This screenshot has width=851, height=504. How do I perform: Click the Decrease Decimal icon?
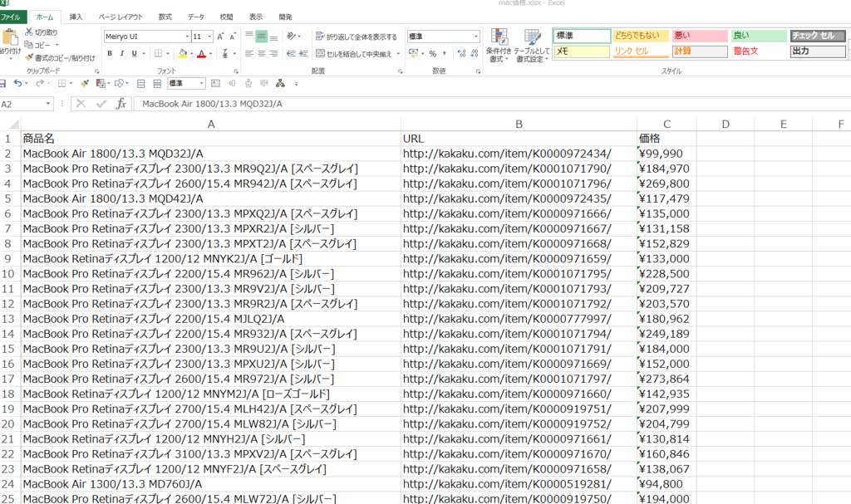tap(474, 53)
